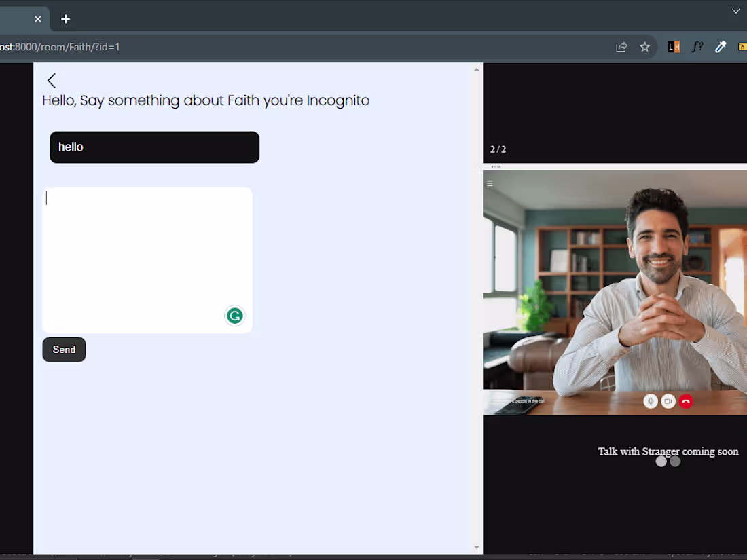Close the current browser tab
Image resolution: width=747 pixels, height=560 pixels.
coord(37,19)
